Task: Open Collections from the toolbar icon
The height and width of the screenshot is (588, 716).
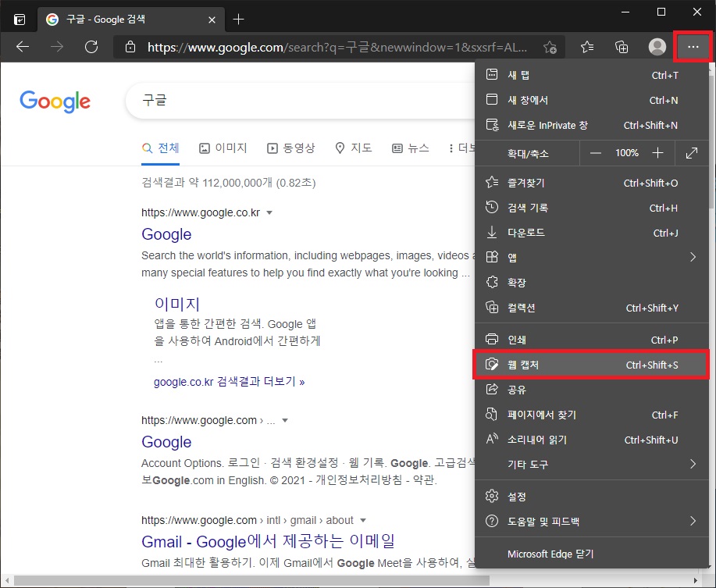Action: click(x=621, y=47)
